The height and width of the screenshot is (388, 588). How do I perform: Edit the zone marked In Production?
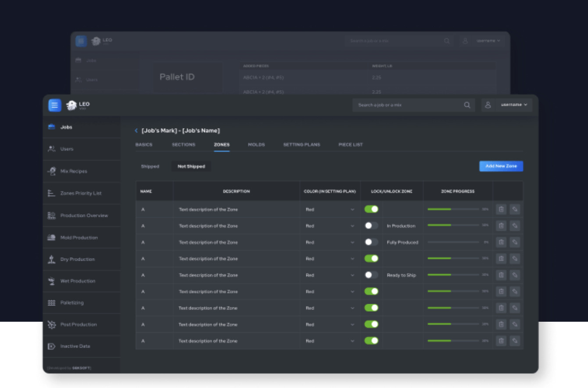[515, 226]
